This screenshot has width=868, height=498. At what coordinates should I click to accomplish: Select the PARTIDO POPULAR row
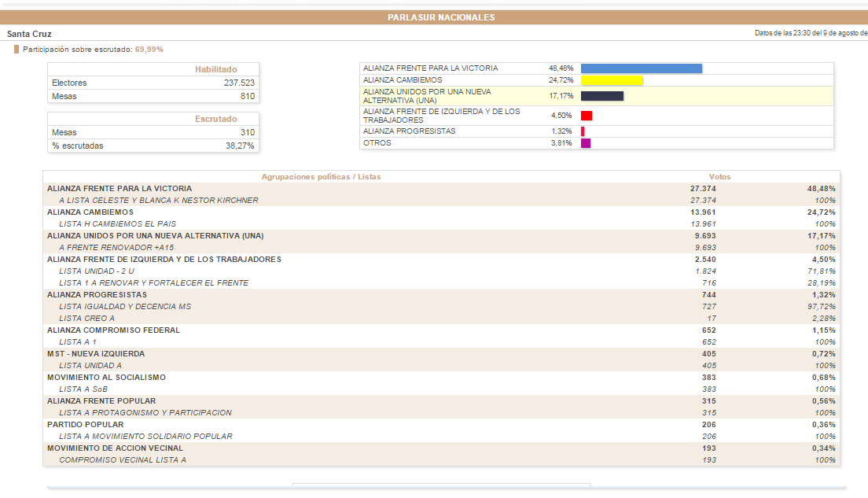(x=441, y=424)
